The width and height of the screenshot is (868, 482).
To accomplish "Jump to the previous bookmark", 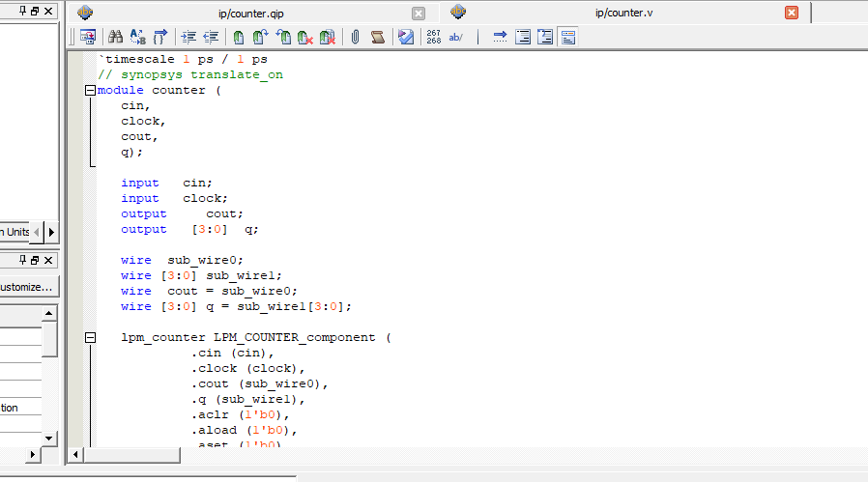I will [x=283, y=37].
